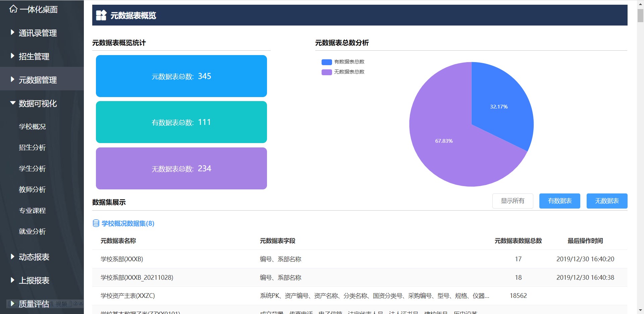Click the 数据集展示 section heading

click(x=109, y=202)
